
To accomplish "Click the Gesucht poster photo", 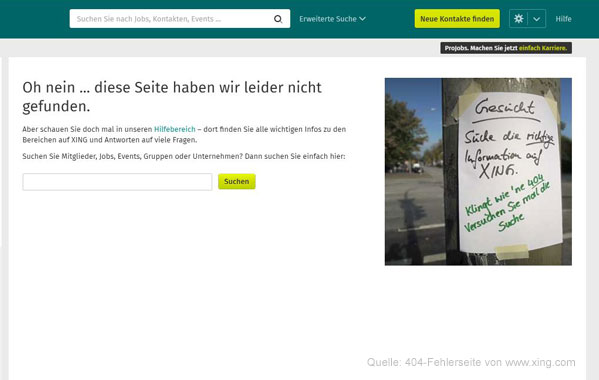I will 478,171.
